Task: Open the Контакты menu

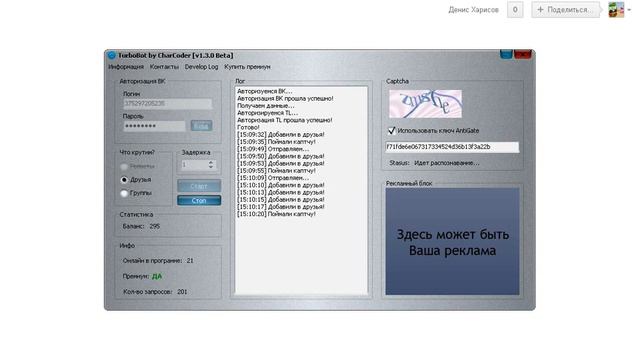Action: [x=164, y=67]
